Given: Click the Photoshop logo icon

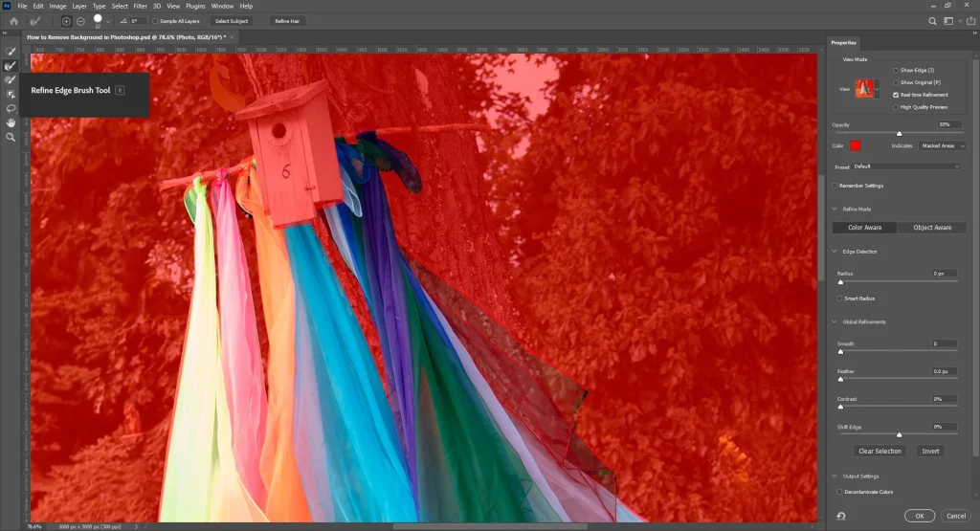Looking at the screenshot, I should 7,6.
